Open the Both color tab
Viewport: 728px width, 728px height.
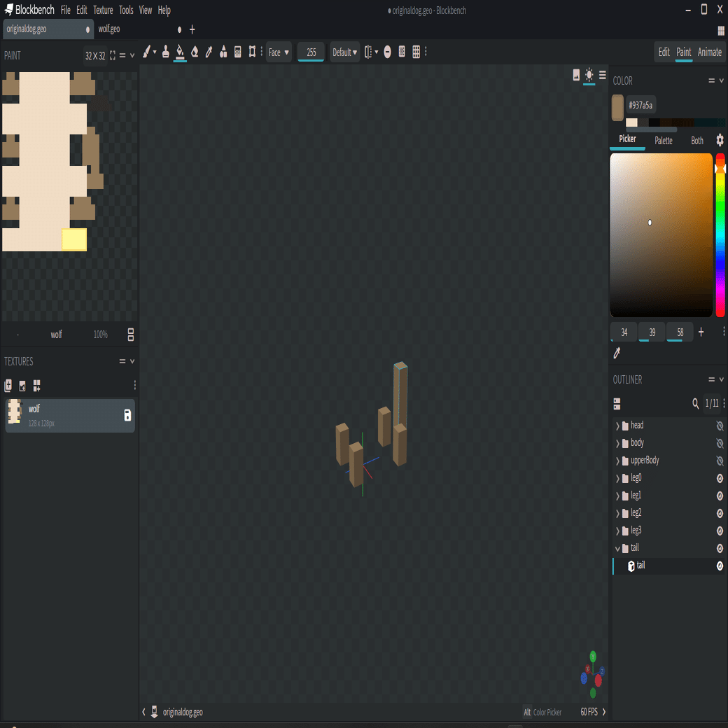697,141
